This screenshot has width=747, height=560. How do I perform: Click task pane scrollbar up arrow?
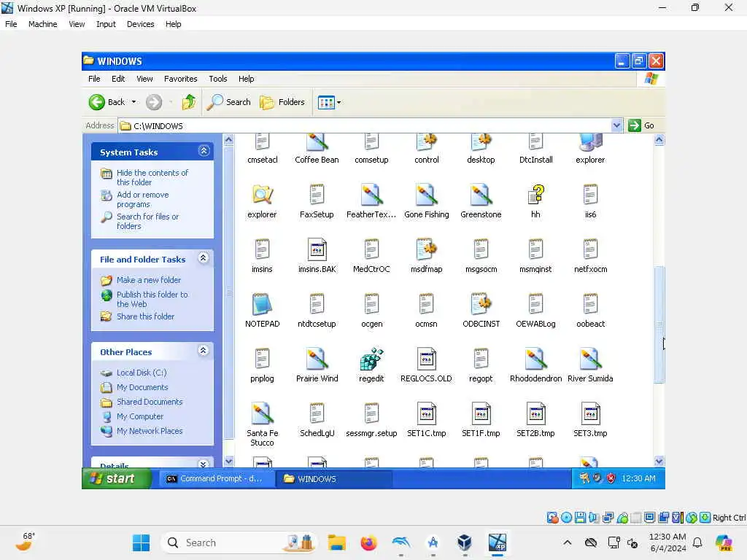click(228, 140)
